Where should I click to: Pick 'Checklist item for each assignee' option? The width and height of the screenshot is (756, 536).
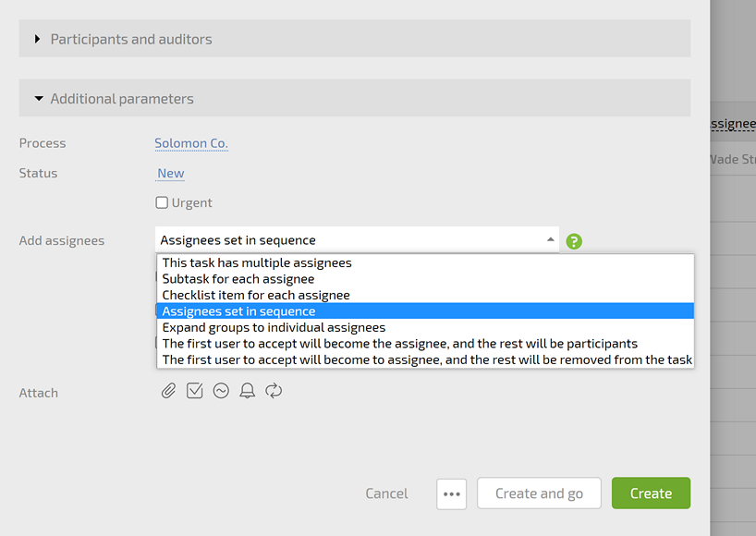pos(256,295)
